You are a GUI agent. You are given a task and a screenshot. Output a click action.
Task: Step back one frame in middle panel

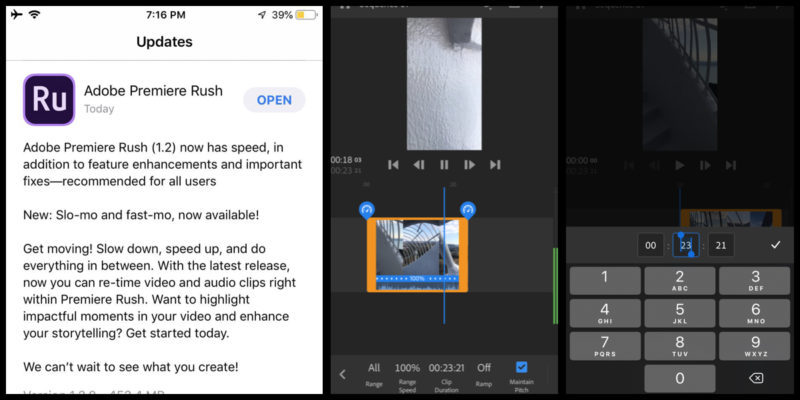point(419,165)
